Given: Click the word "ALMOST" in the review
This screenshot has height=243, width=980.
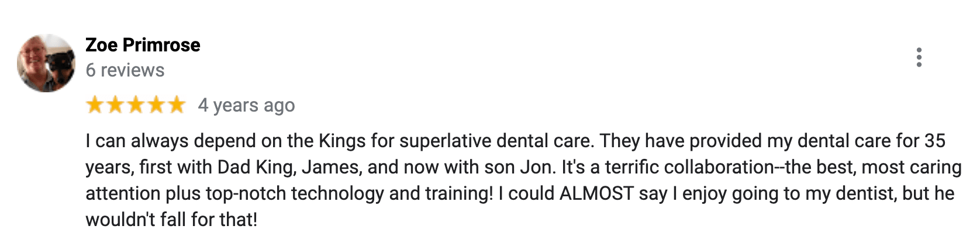Looking at the screenshot, I should [596, 193].
